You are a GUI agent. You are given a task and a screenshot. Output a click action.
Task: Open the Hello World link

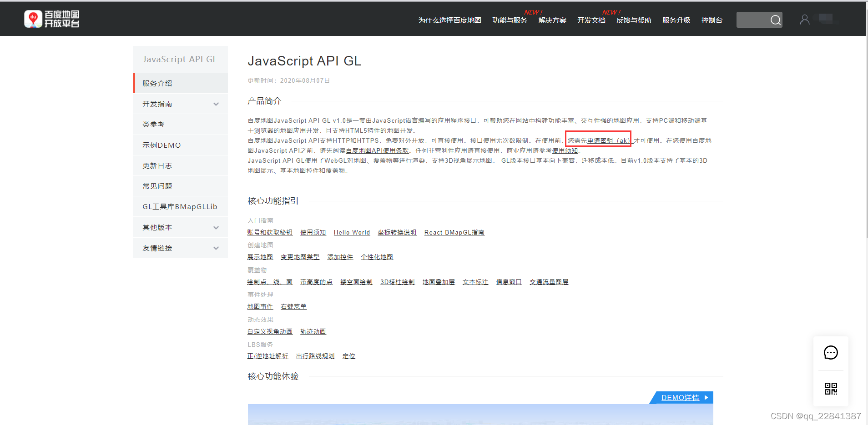coord(352,232)
